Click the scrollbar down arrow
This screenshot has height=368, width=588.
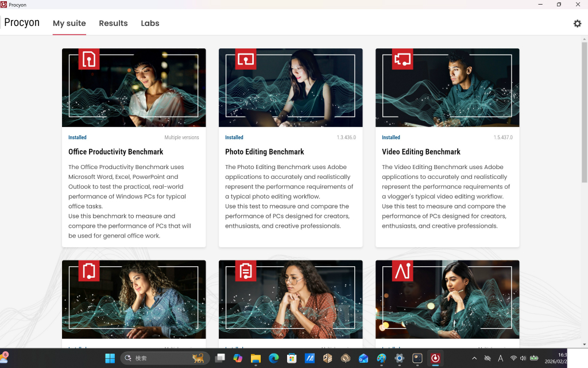(584, 344)
